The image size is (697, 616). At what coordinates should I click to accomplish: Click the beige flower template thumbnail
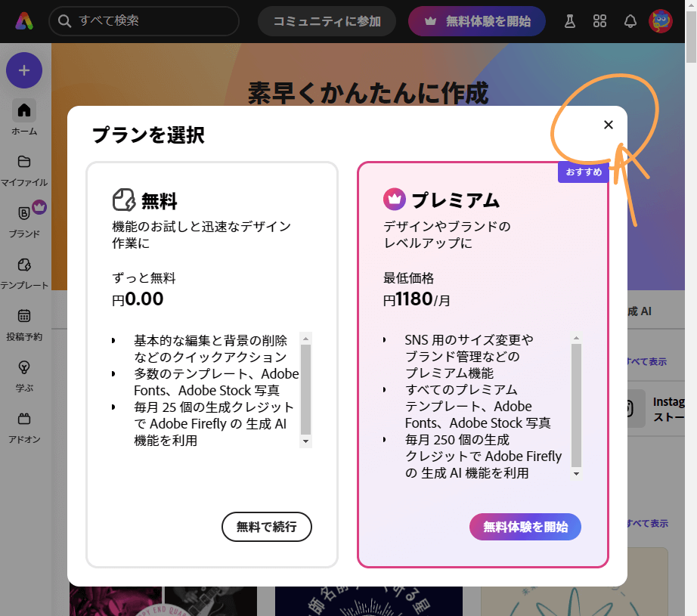pyautogui.click(x=575, y=601)
